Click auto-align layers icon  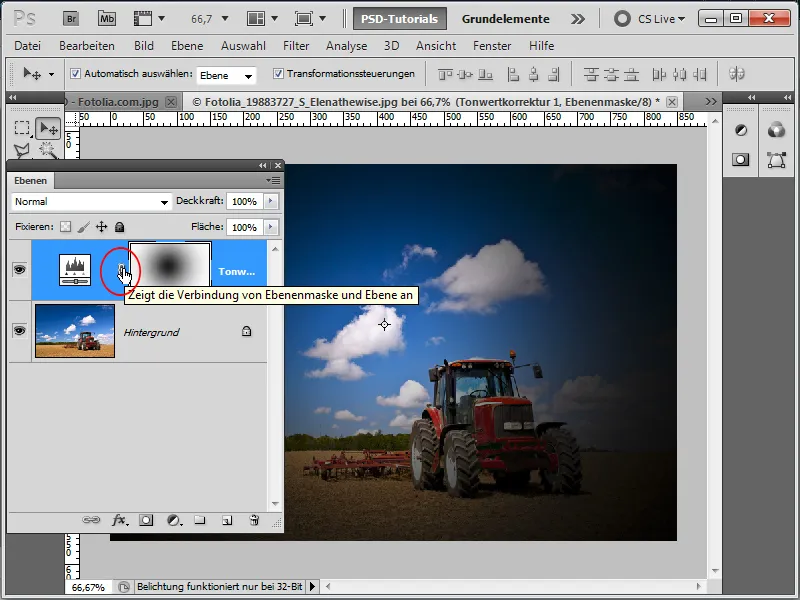click(x=736, y=74)
